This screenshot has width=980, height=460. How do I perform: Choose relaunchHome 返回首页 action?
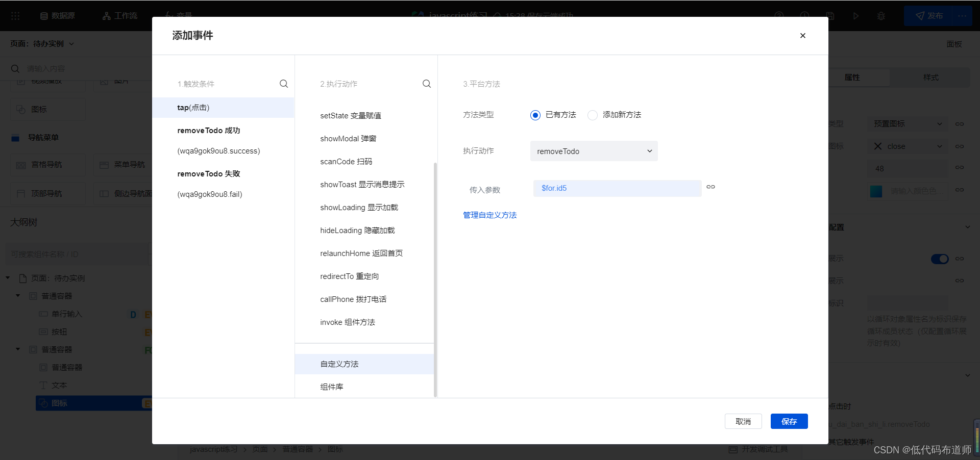point(361,253)
